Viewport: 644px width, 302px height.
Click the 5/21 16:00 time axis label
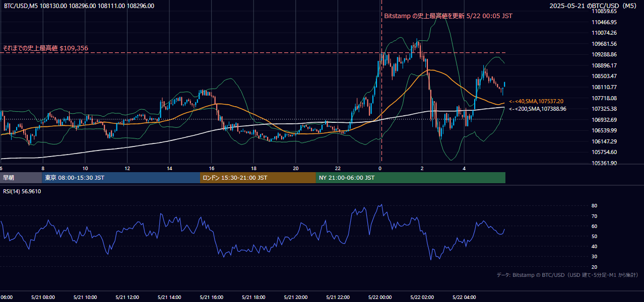pos(211,297)
